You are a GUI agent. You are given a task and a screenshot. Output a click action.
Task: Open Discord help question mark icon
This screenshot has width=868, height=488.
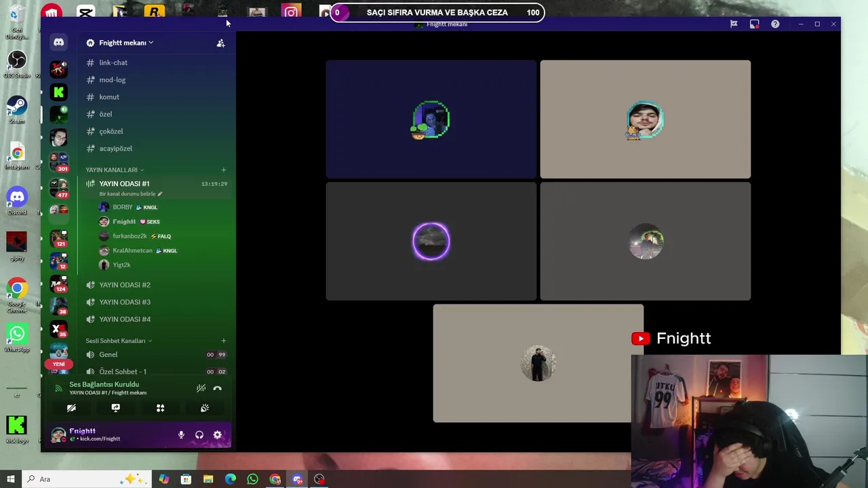(775, 24)
